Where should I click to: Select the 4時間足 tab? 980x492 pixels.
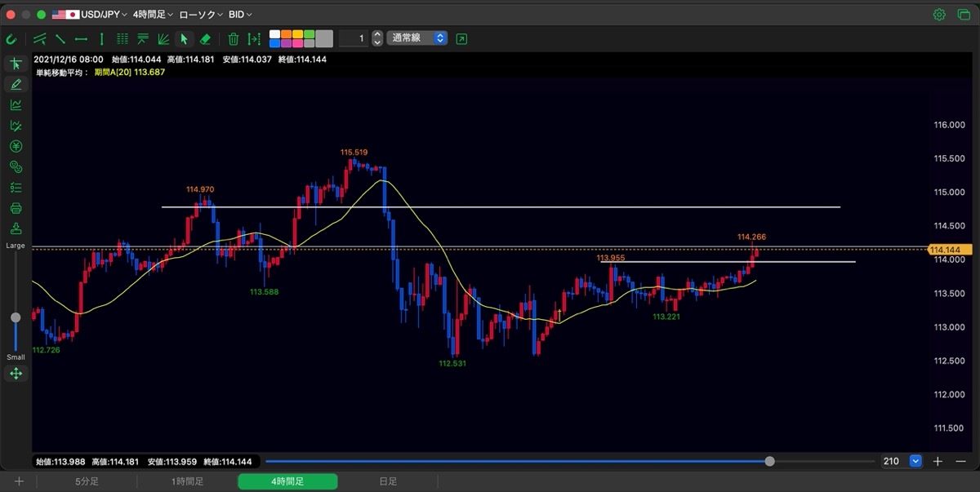287,481
